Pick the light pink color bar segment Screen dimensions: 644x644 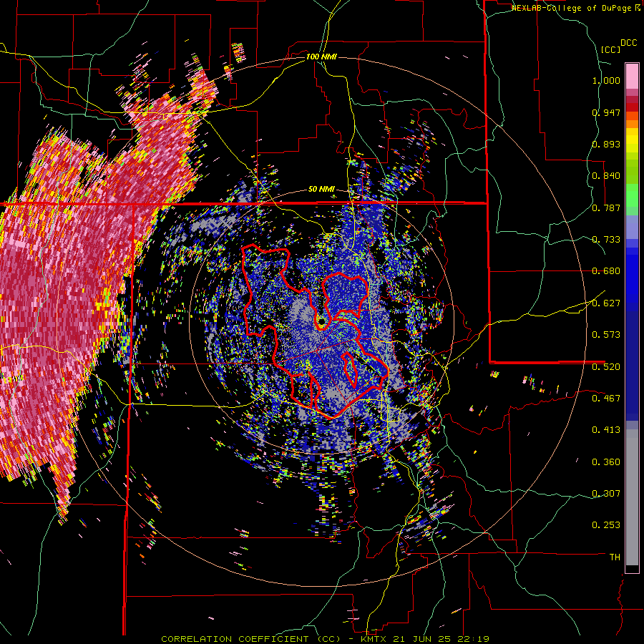point(632,76)
